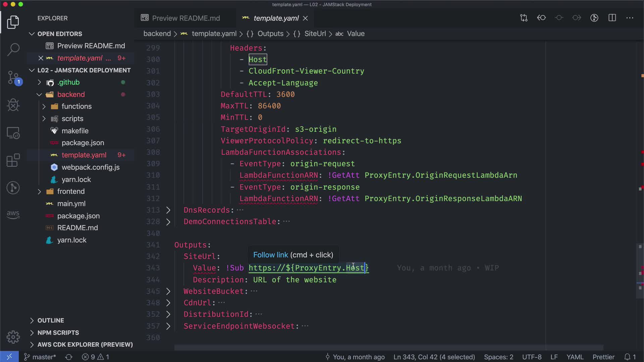Image resolution: width=644 pixels, height=362 pixels.
Task: Open the Extensions view
Action: point(13,160)
